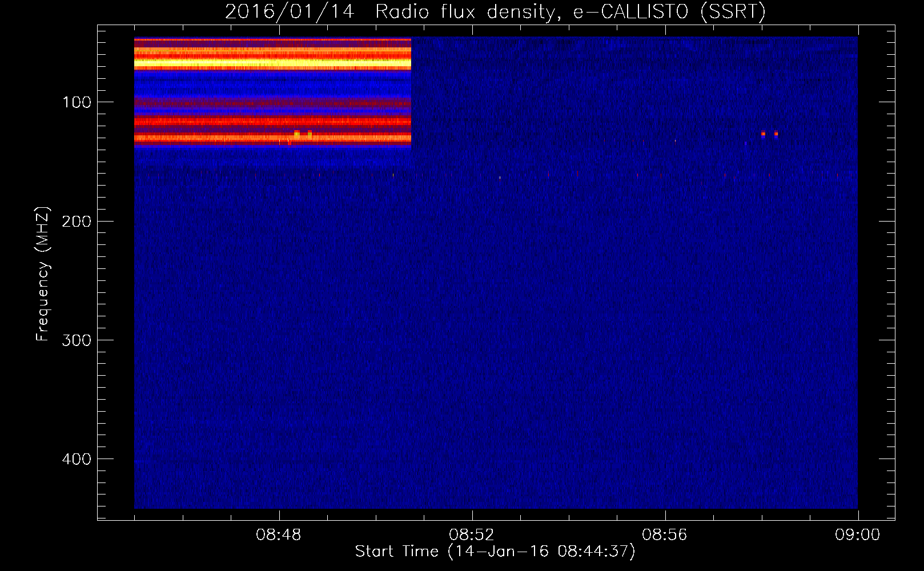This screenshot has height=571, width=924.
Task: Click the 'Frequency (MHZ)' axis label
Action: tap(43, 274)
